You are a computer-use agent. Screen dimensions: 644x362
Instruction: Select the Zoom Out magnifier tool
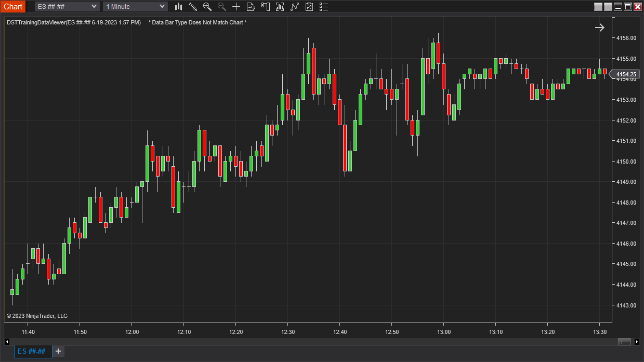(222, 7)
